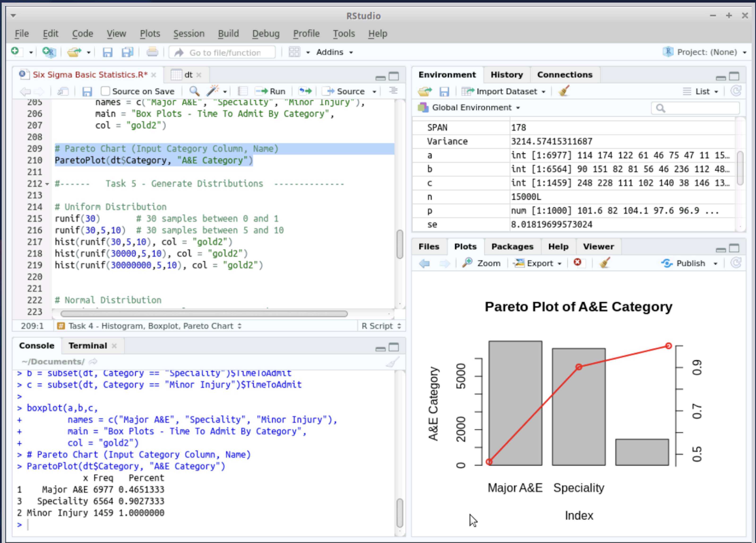Enable the Source on Save checkbox
This screenshot has width=756, height=543.
click(105, 91)
